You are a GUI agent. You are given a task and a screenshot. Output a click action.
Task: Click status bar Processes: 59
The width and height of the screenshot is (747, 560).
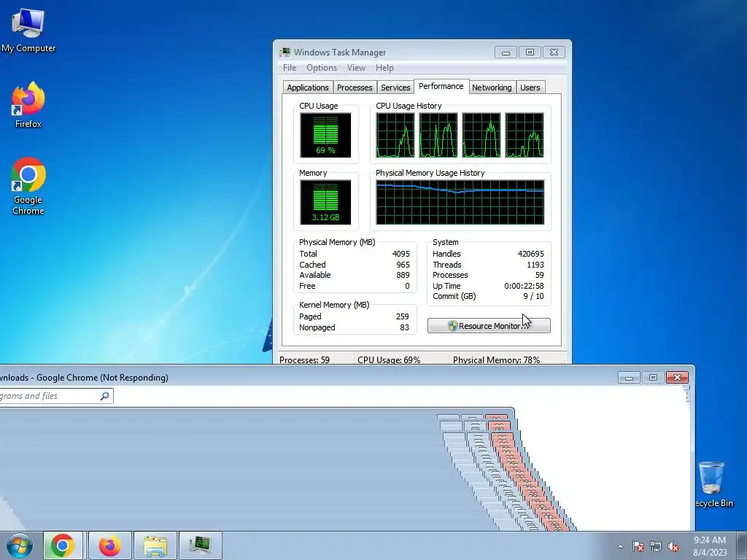coord(304,360)
